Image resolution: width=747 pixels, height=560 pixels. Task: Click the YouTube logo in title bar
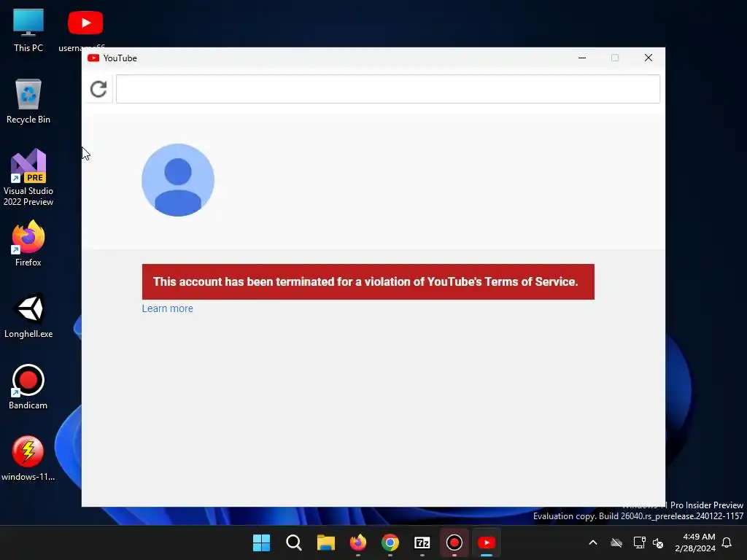point(93,58)
